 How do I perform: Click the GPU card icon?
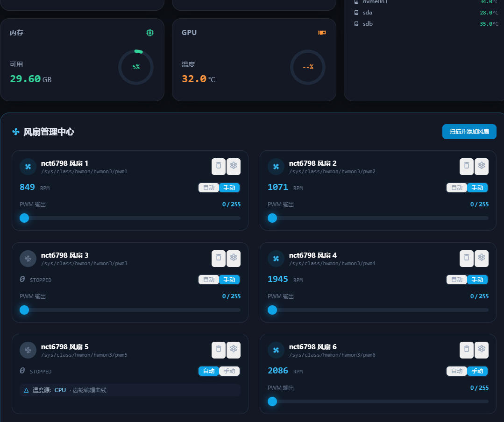coord(322,32)
